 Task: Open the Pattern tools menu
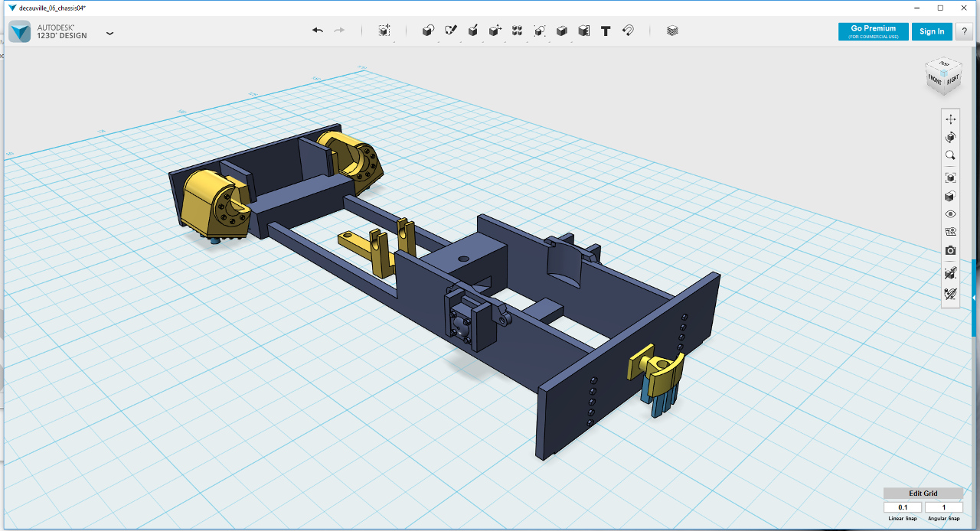pyautogui.click(x=518, y=31)
